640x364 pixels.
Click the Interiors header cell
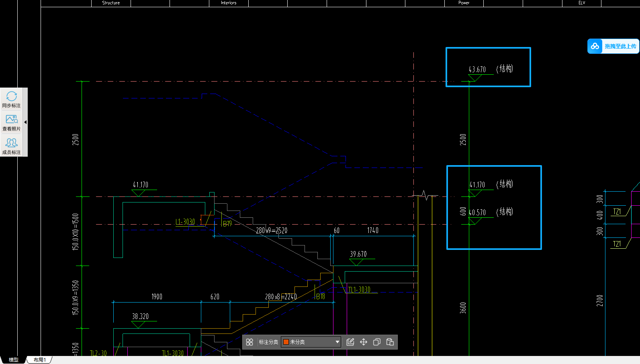(229, 3)
